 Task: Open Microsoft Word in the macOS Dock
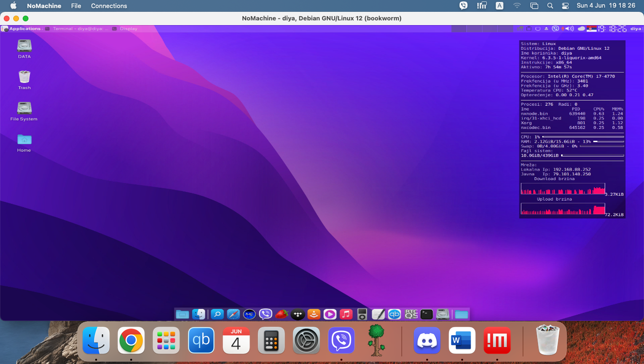(x=462, y=340)
